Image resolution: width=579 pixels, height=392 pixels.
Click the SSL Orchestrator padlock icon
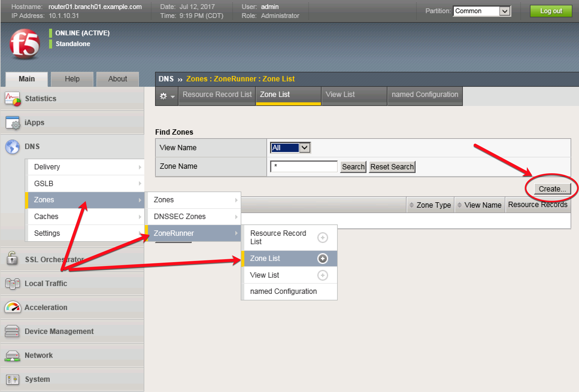12,259
